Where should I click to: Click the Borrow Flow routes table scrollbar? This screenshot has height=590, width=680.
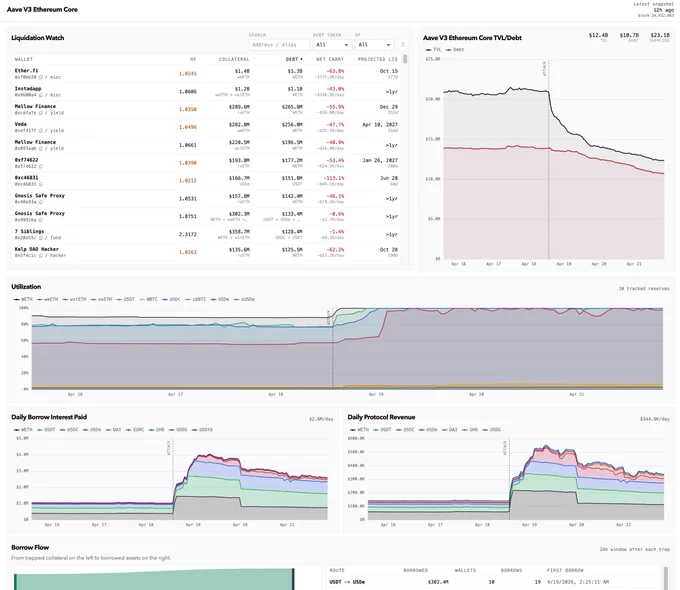pyautogui.click(x=667, y=577)
